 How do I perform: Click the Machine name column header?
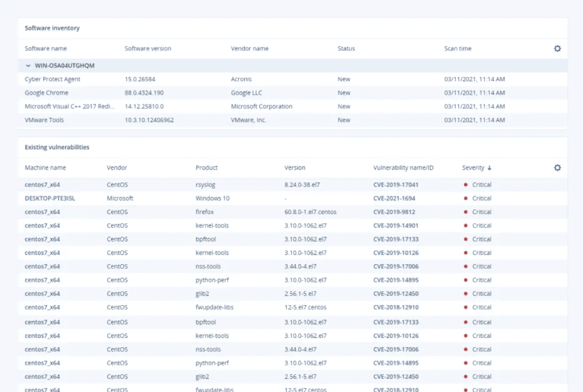45,168
